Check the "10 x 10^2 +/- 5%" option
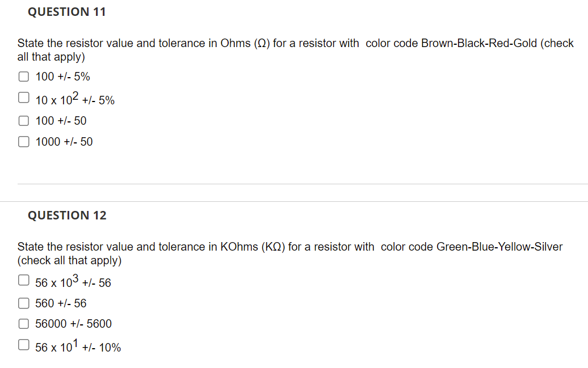The height and width of the screenshot is (368, 588). coord(23,97)
